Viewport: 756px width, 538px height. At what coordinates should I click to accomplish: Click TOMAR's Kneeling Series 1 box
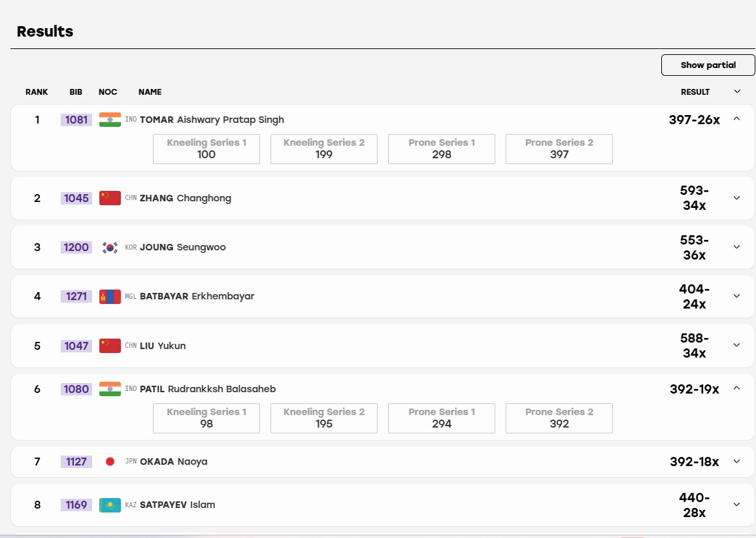[x=206, y=149]
